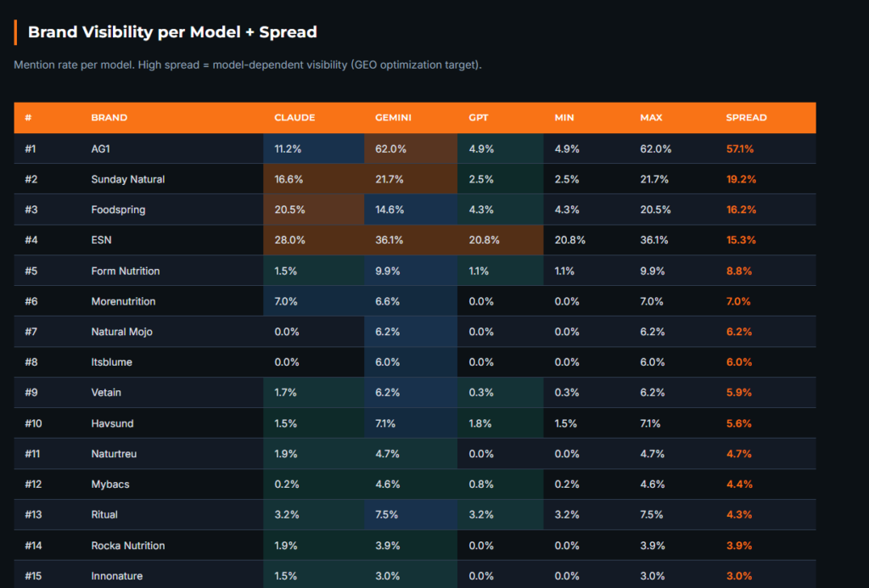The height and width of the screenshot is (588, 869).
Task: Click the GEMINI column header
Action: [x=393, y=117]
